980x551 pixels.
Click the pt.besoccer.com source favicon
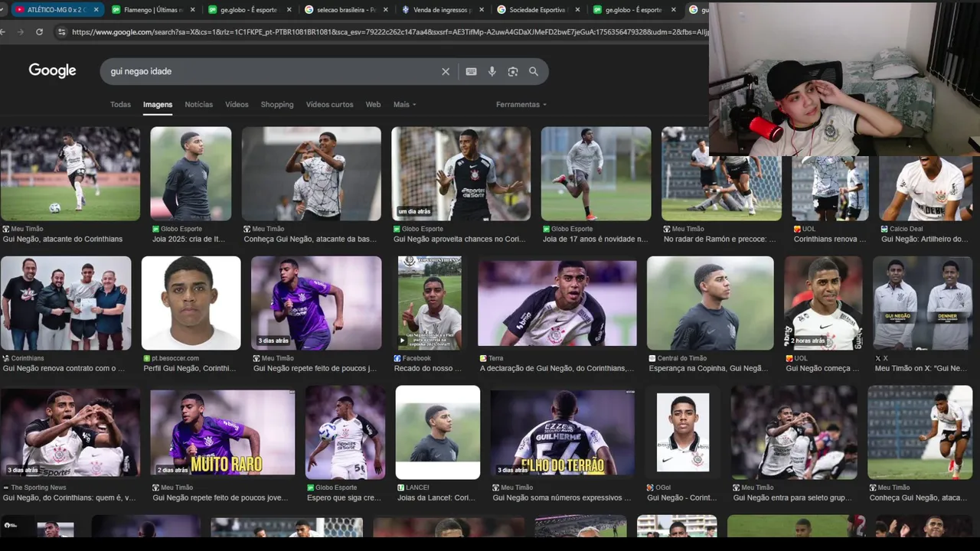click(x=146, y=358)
